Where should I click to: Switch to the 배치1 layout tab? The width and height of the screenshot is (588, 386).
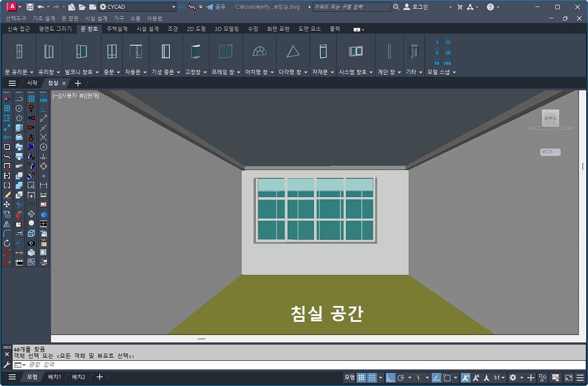pyautogui.click(x=55, y=377)
